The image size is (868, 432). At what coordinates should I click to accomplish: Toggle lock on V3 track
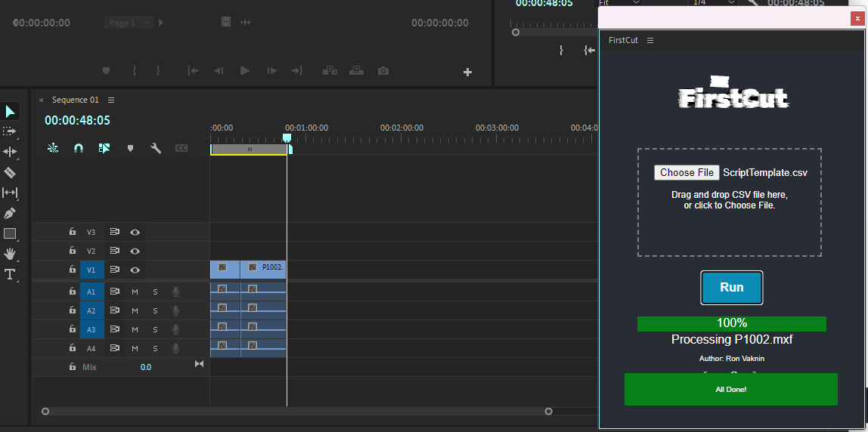click(73, 232)
